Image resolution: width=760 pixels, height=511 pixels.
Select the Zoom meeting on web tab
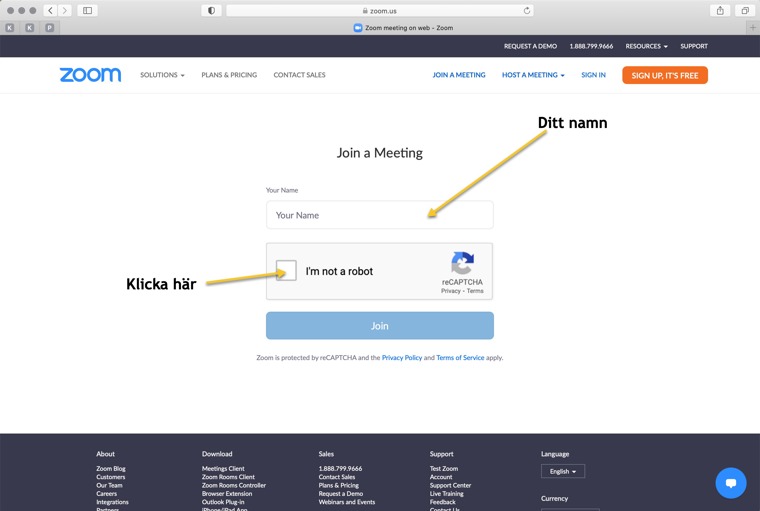tap(403, 28)
